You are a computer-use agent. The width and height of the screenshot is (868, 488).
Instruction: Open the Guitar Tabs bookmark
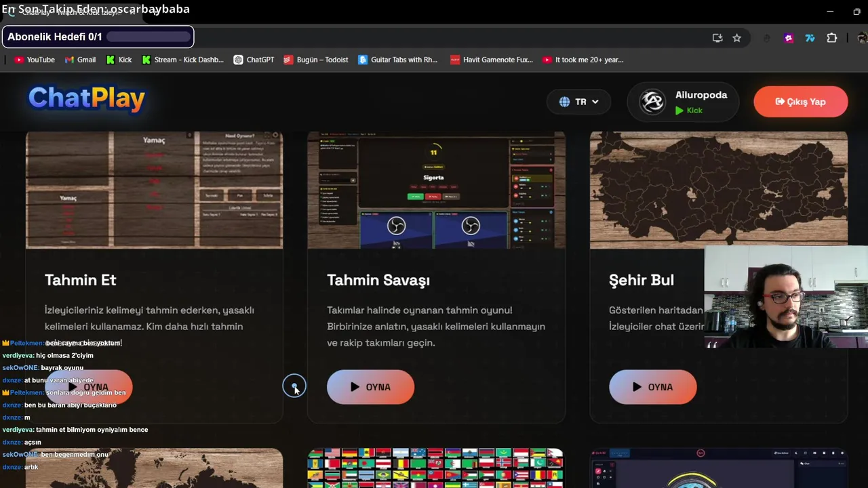[397, 60]
